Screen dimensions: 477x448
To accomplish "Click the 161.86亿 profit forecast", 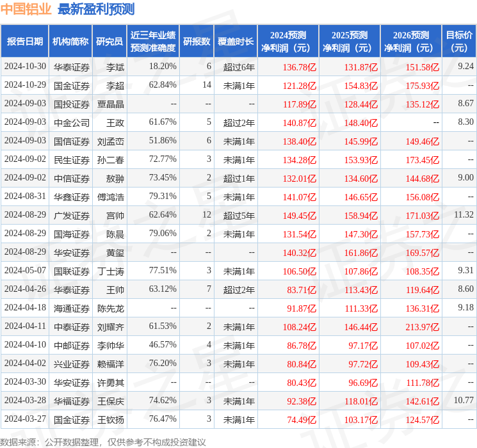I will pos(361,253).
